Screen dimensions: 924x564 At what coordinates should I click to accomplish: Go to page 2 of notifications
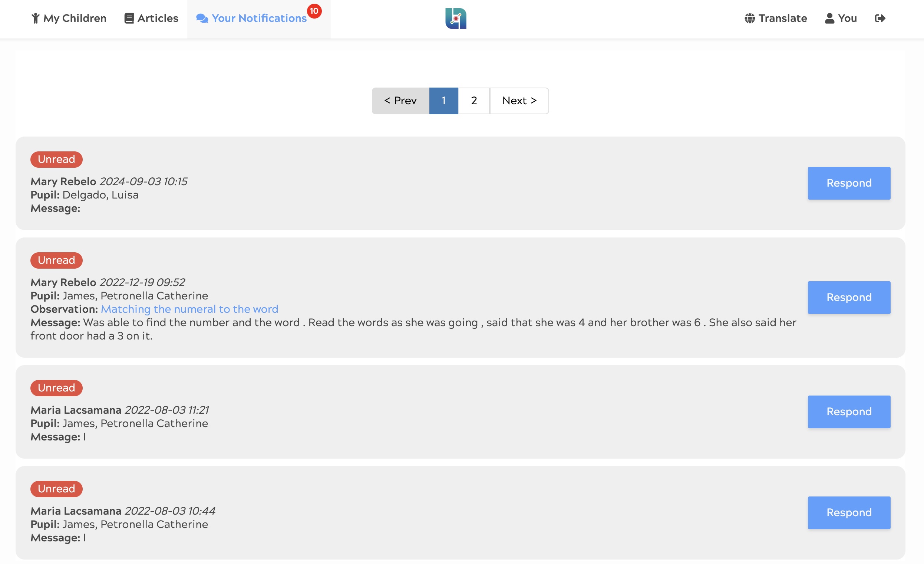(x=473, y=101)
